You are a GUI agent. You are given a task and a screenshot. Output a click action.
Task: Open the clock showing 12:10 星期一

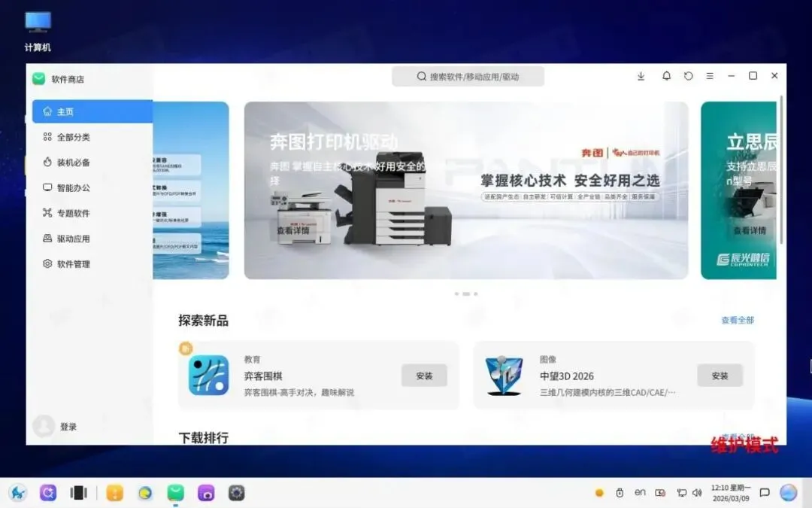[x=730, y=493]
